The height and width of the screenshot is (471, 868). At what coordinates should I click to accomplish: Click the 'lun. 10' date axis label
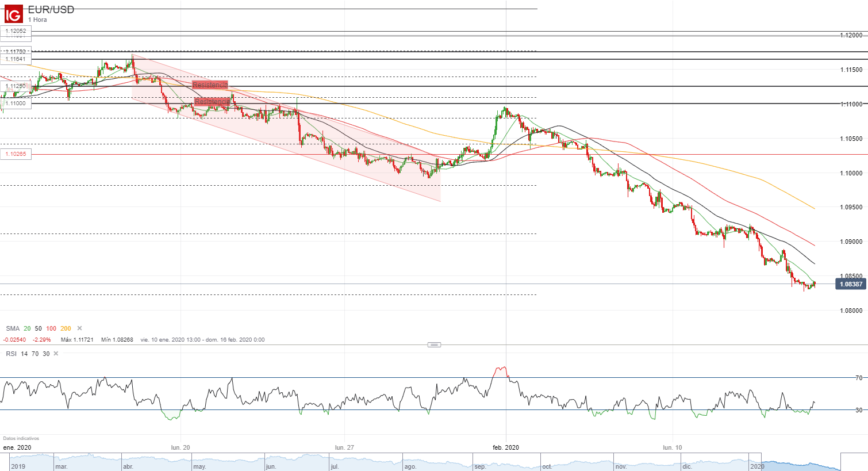tap(672, 447)
